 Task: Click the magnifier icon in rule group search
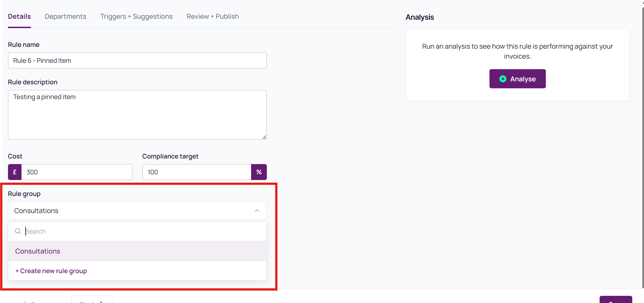pyautogui.click(x=18, y=231)
